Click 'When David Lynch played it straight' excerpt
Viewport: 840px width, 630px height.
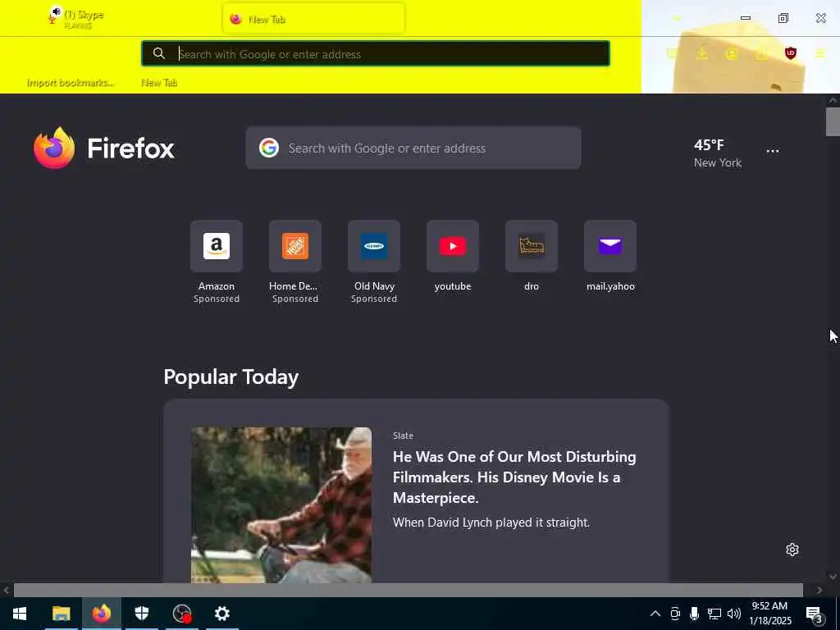click(x=491, y=523)
